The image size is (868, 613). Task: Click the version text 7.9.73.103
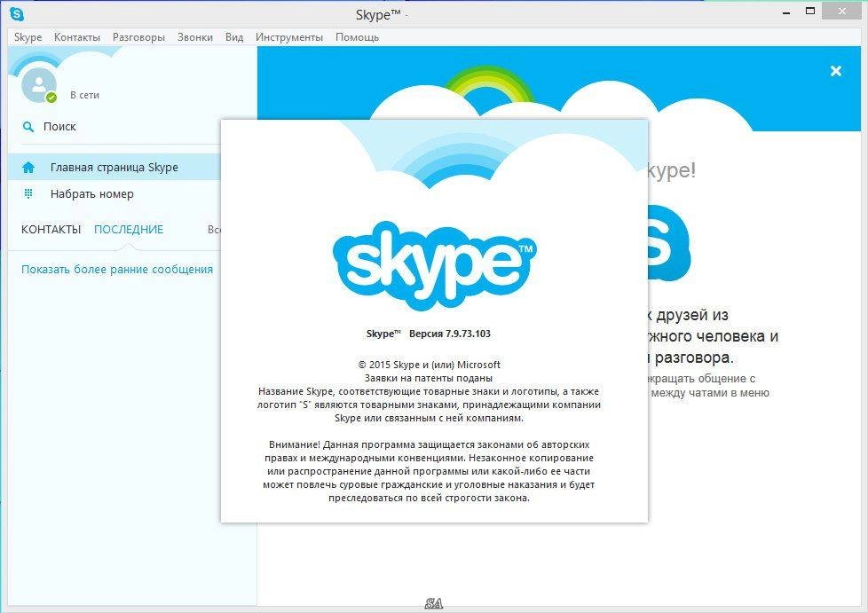click(449, 334)
